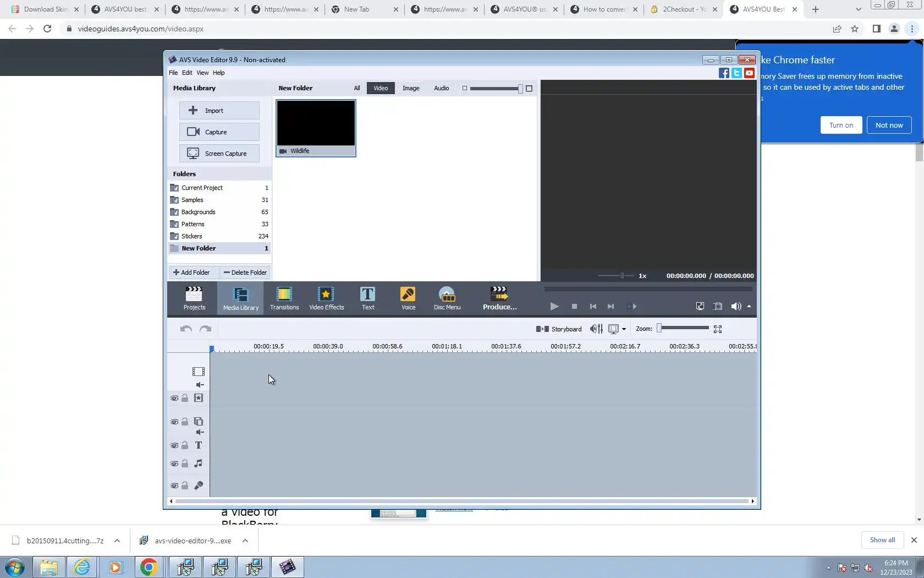
Task: Open the Voice recording tool
Action: pyautogui.click(x=408, y=298)
